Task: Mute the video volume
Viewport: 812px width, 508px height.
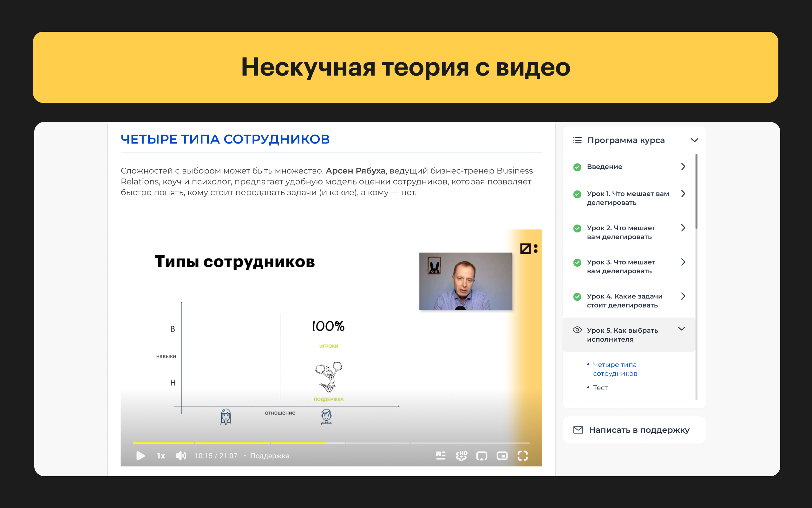Action: pos(181,456)
